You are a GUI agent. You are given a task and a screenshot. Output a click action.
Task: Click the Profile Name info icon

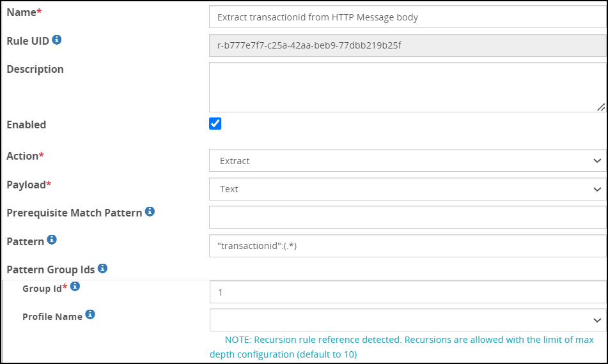click(x=90, y=314)
